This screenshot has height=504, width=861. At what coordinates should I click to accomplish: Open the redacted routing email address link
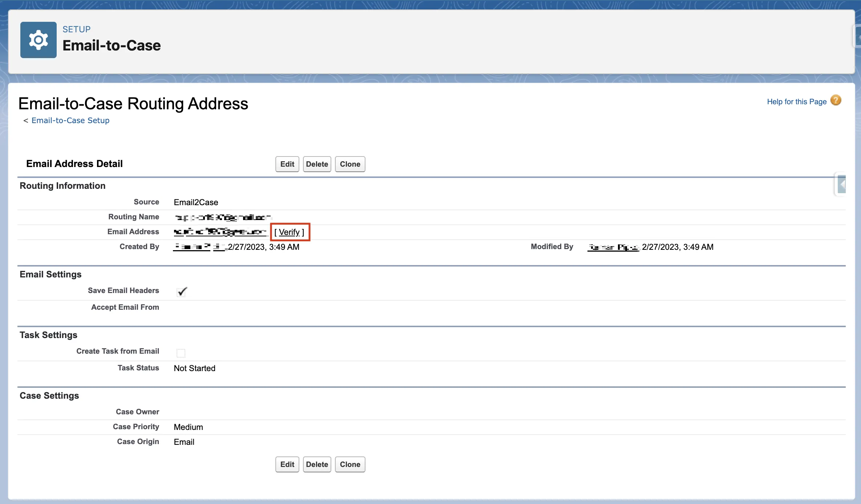pos(220,232)
